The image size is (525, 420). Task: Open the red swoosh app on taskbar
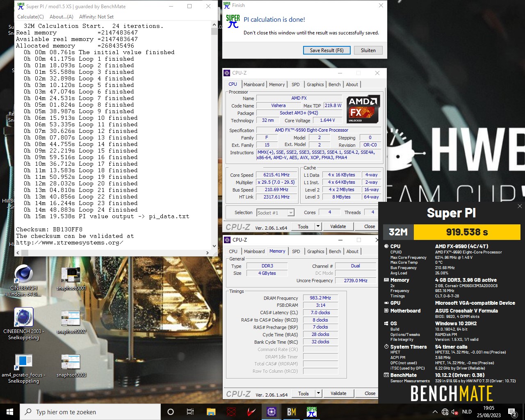[x=251, y=412]
